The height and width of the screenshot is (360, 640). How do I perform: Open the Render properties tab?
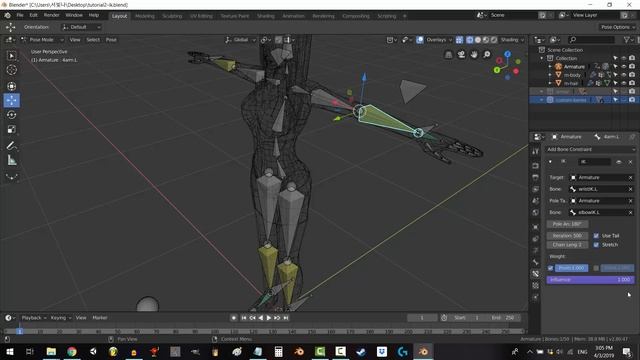[536, 166]
